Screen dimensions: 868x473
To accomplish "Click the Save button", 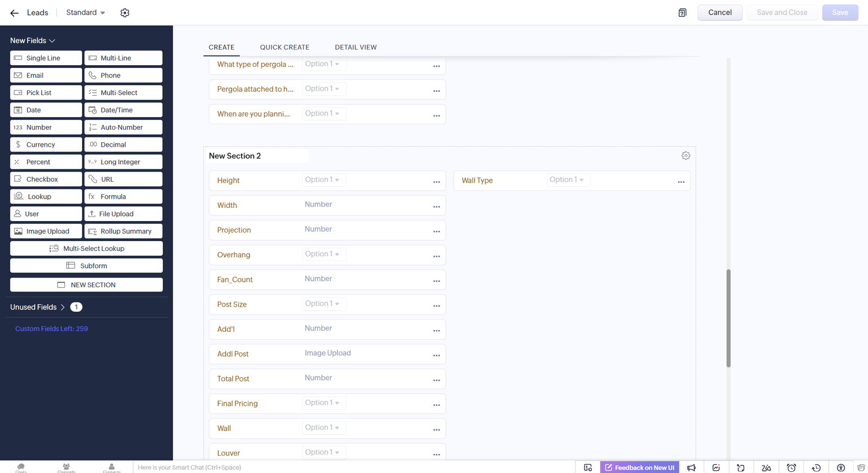I will [840, 12].
